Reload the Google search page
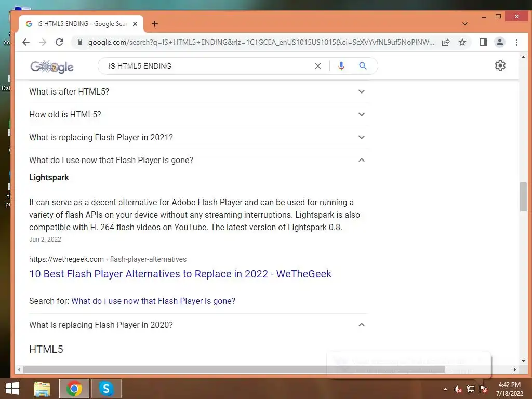Viewport: 532px width, 399px height. tap(59, 42)
